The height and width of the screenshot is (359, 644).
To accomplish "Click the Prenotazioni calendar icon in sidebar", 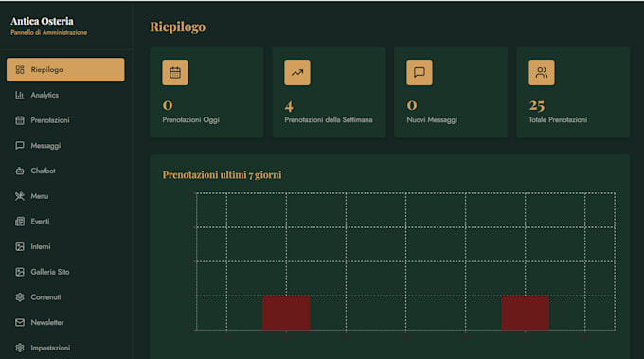I will (20, 120).
